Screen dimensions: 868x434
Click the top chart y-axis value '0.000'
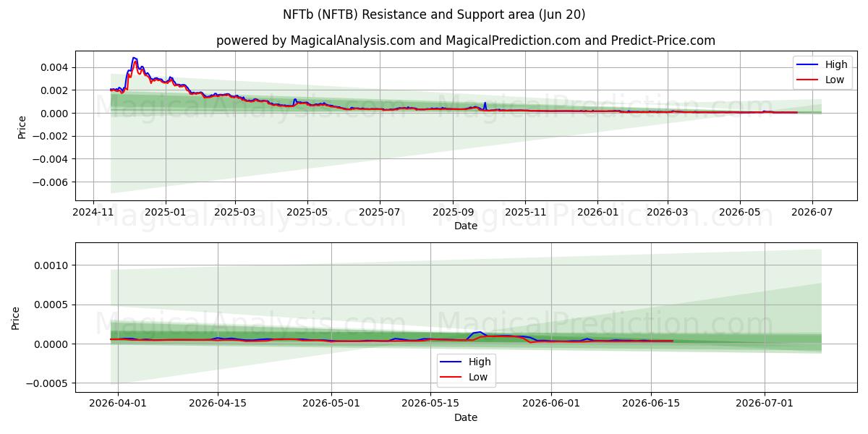point(55,114)
